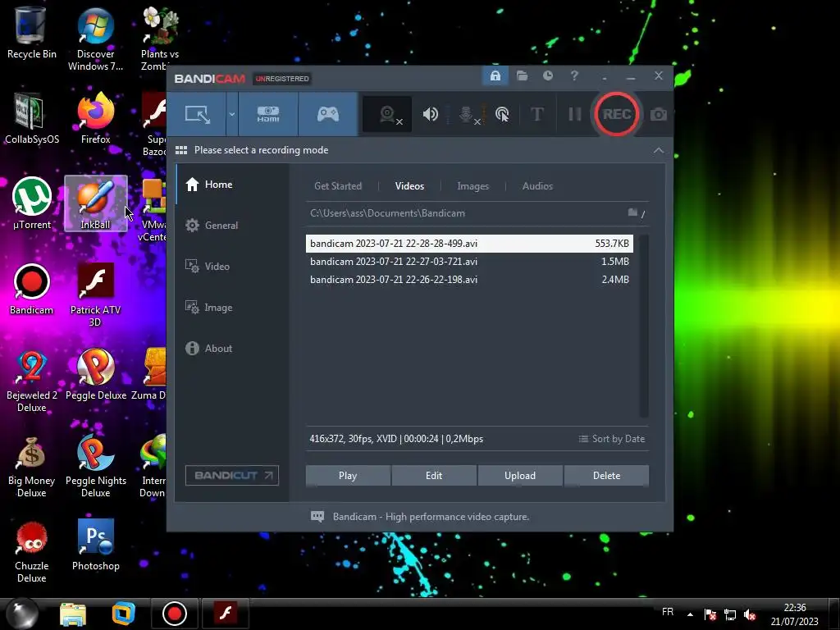The width and height of the screenshot is (840, 630).
Task: Select HDMI device recording mode
Action: 268,114
